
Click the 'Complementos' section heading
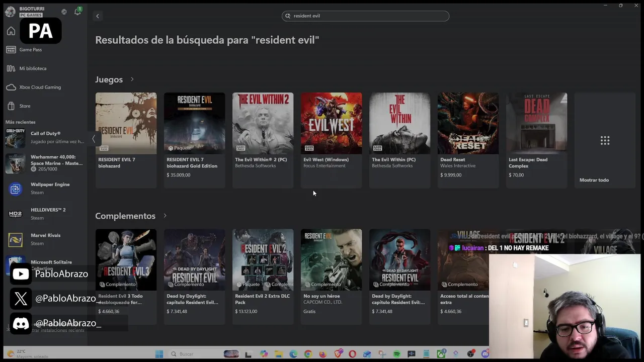click(x=125, y=216)
